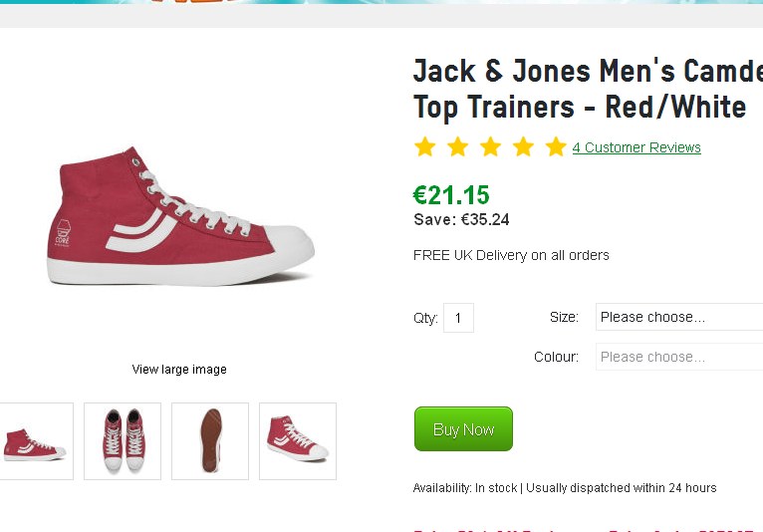Select the shoe sole thumbnail
This screenshot has width=763, height=532.
point(210,441)
